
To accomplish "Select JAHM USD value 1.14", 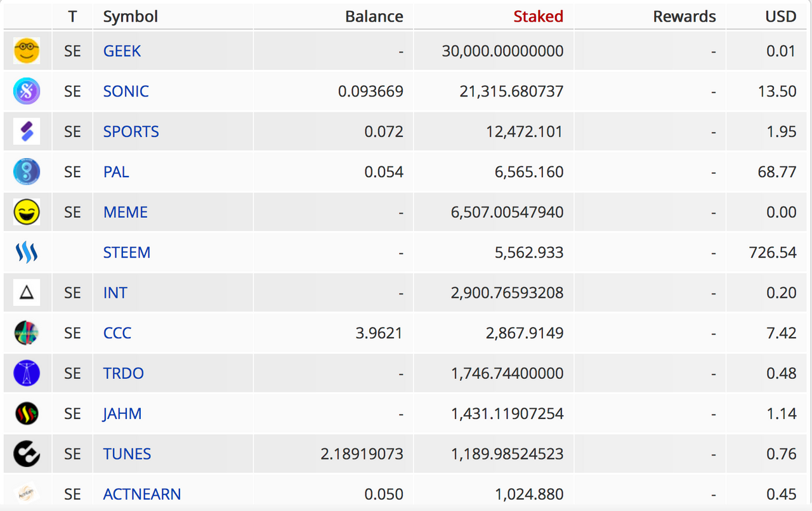I will point(782,413).
